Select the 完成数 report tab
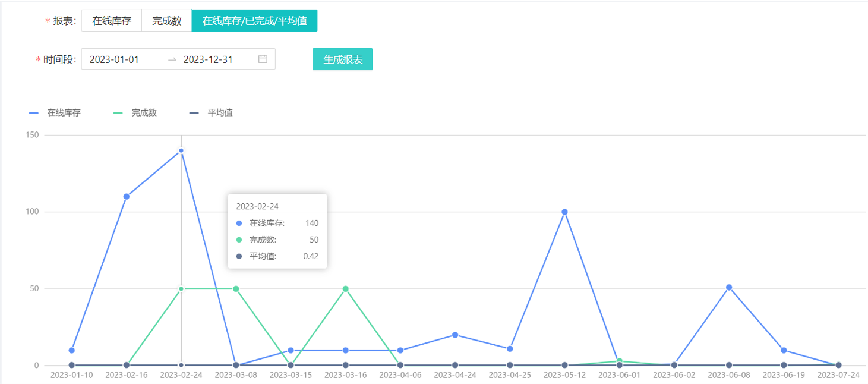 [166, 21]
